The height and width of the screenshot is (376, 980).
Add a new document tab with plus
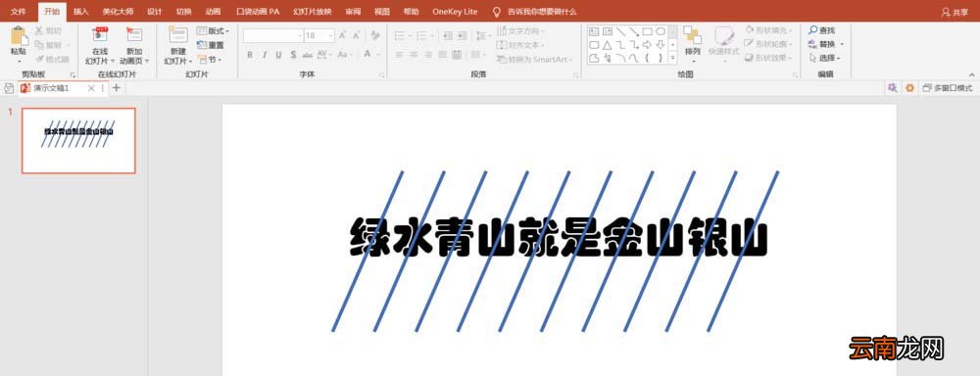point(117,88)
